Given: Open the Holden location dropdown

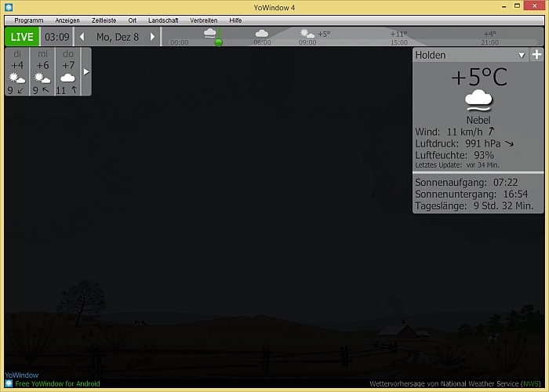Looking at the screenshot, I should tap(522, 56).
